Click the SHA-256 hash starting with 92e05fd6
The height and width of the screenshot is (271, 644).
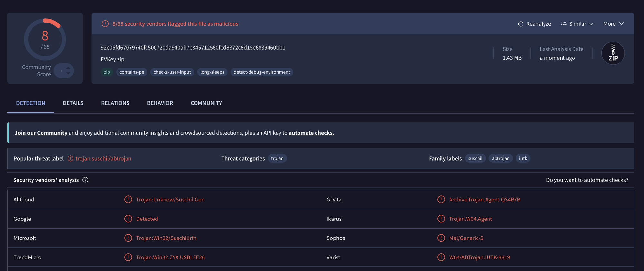coord(193,48)
